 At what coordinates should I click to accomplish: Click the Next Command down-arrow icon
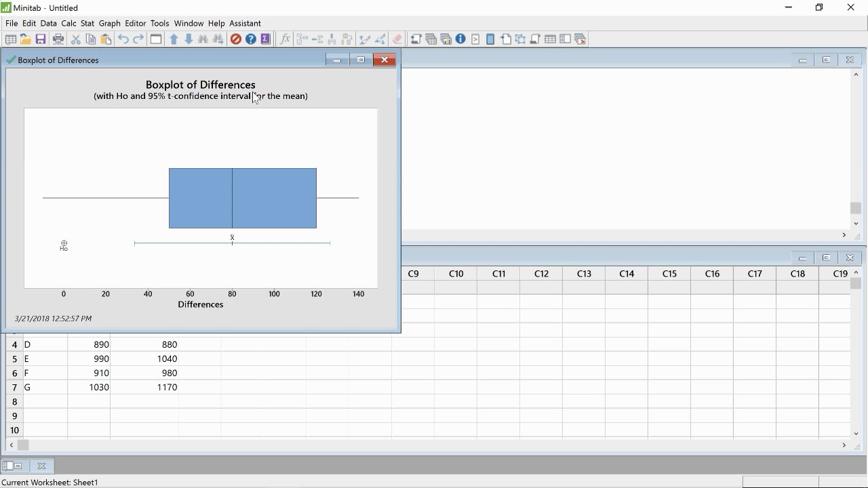(x=189, y=39)
